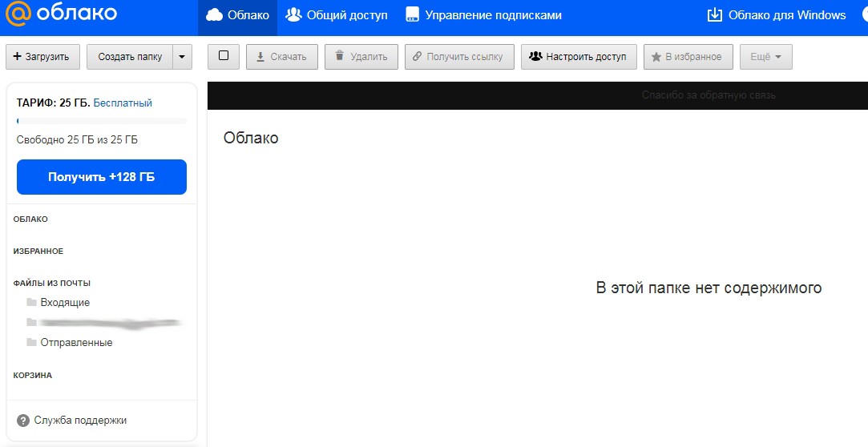
Task: Open Управление подписками tab
Action: (x=483, y=15)
